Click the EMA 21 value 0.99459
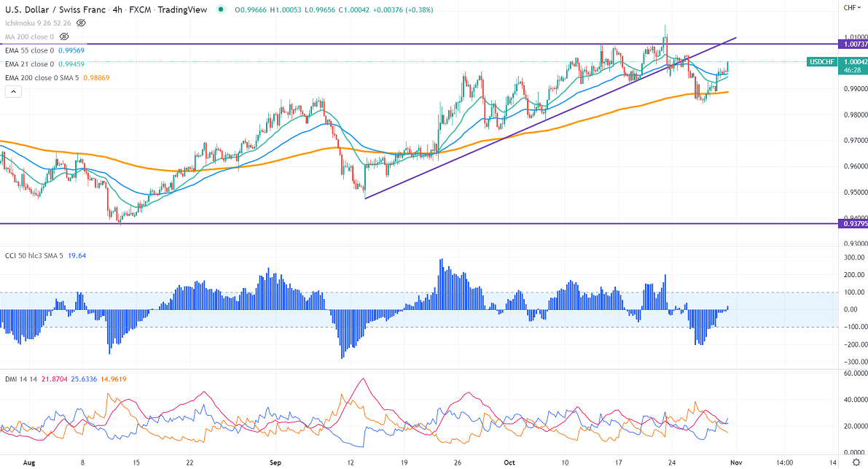 (71, 64)
